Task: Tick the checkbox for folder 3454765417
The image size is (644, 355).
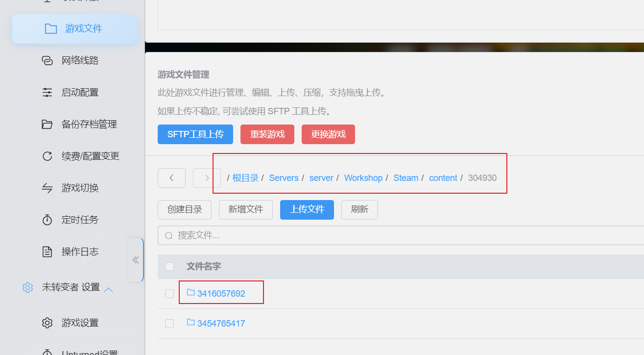Action: [x=169, y=324]
